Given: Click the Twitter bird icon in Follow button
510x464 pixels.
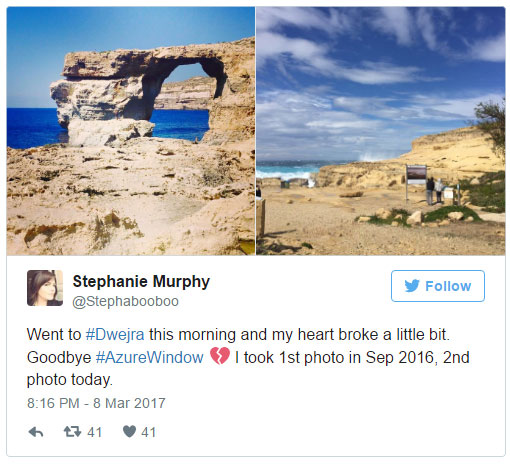Looking at the screenshot, I should tap(412, 286).
